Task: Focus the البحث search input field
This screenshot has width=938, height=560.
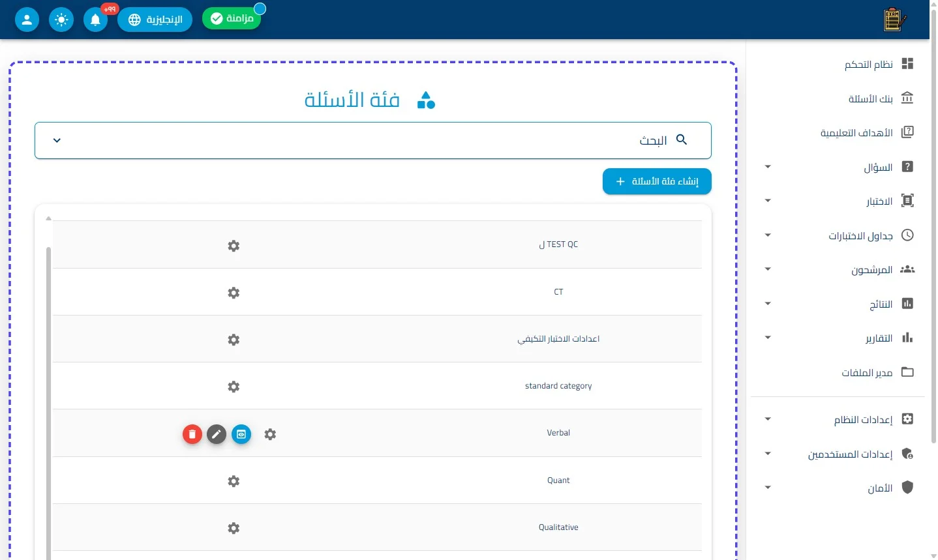Action: pyautogui.click(x=373, y=140)
